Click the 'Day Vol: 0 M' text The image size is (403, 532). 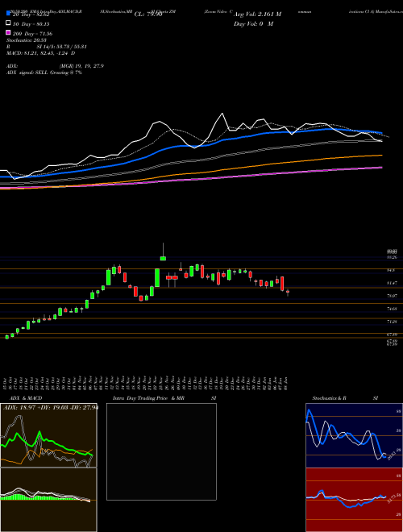(253, 24)
